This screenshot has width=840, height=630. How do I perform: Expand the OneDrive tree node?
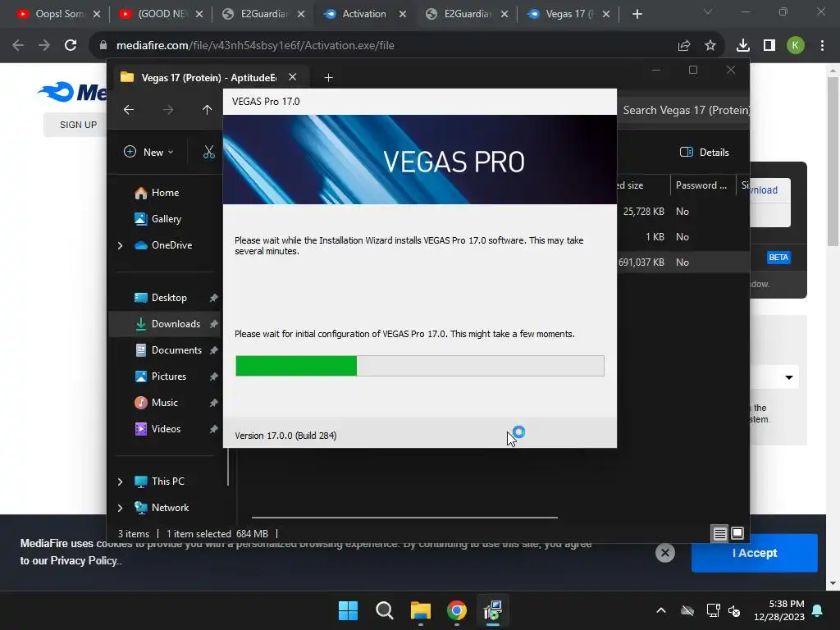pyautogui.click(x=120, y=245)
